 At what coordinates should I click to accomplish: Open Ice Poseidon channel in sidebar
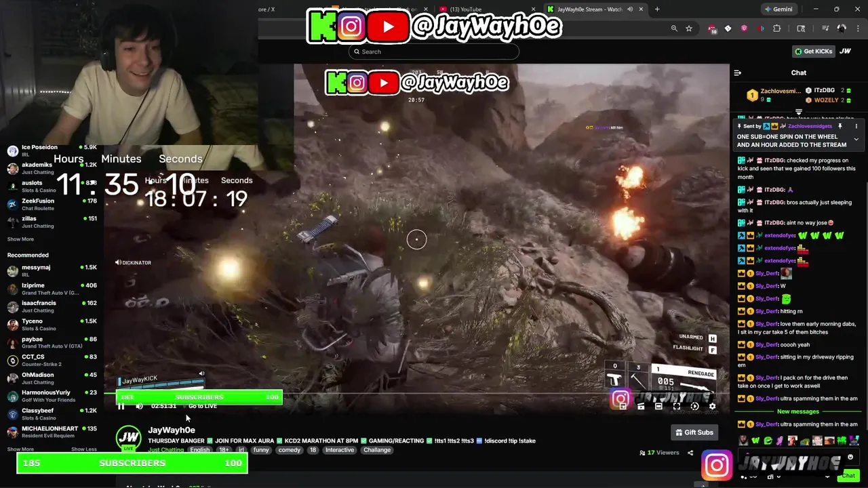coord(52,150)
